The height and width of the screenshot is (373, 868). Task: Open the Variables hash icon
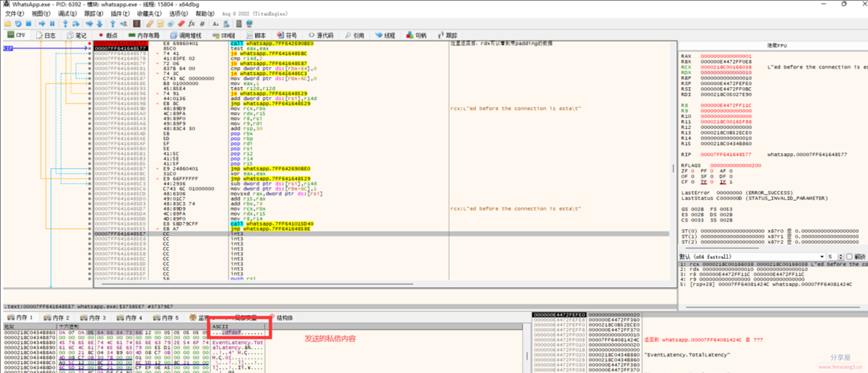point(202,24)
